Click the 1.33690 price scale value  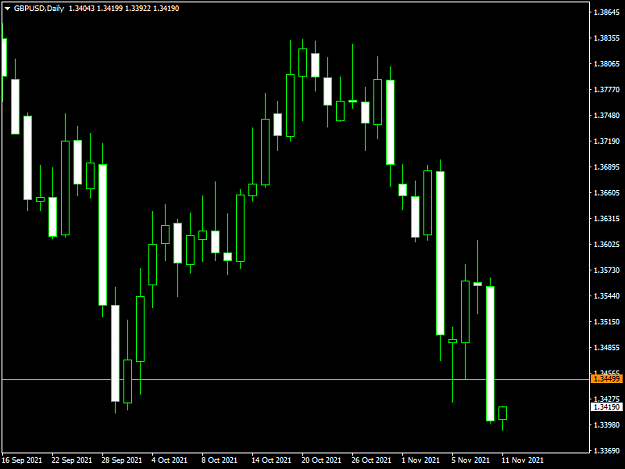click(x=607, y=451)
